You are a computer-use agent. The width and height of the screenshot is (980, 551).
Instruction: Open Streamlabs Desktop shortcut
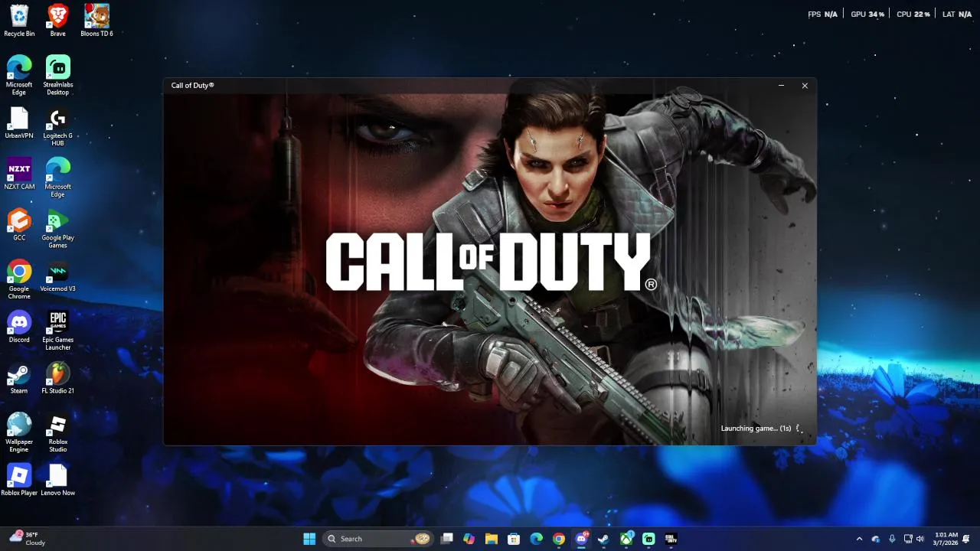pos(58,75)
